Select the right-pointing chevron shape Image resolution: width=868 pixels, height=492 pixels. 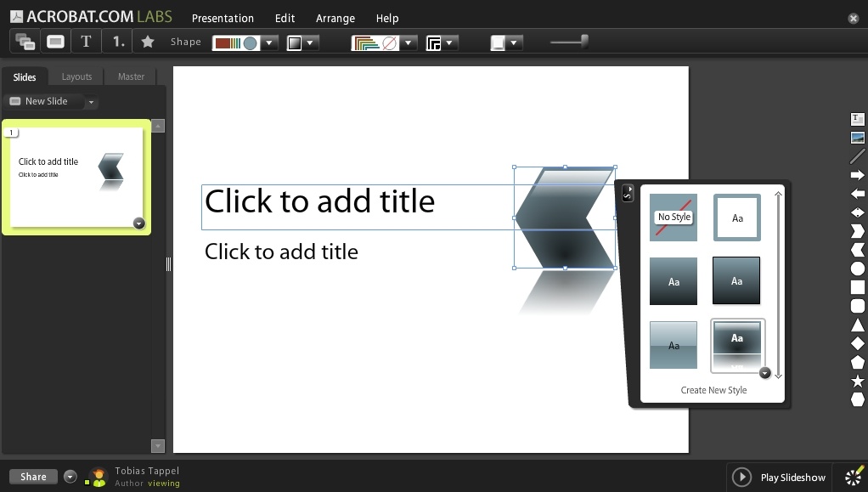click(858, 231)
